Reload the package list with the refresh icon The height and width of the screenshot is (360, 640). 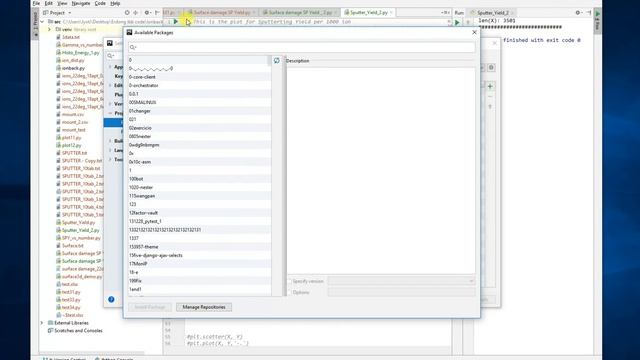coord(277,60)
